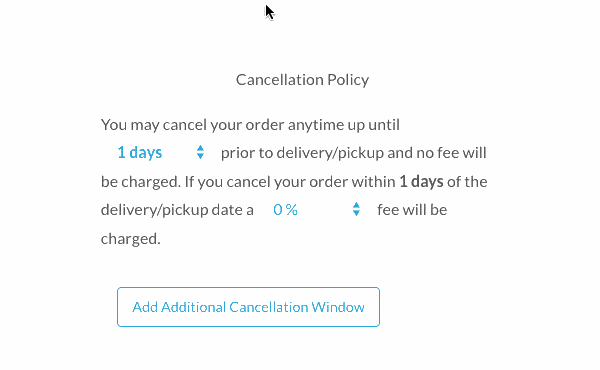The image size is (600, 370).
Task: Click the 'fee will be' text
Action: (412, 210)
